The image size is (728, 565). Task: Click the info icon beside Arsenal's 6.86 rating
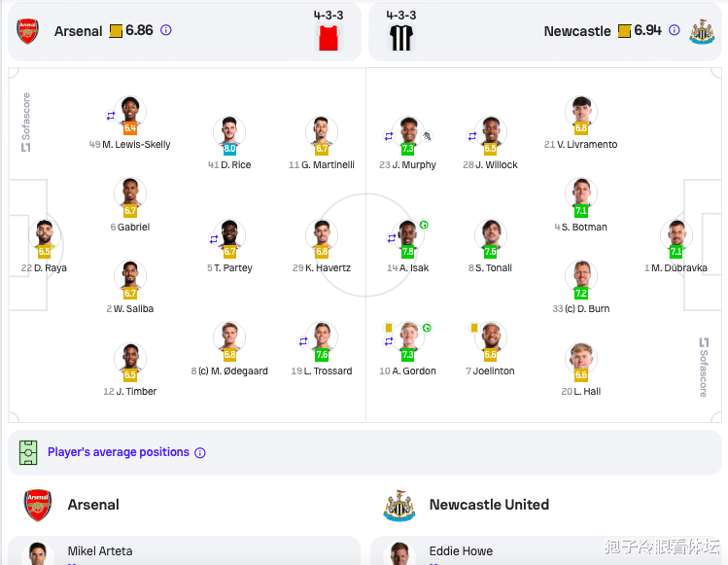166,30
